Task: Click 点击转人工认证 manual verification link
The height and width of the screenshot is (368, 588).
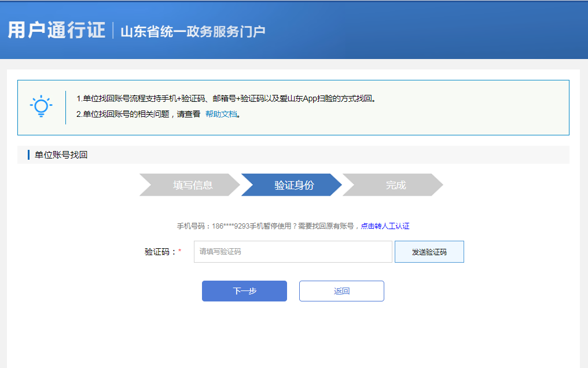Action: pyautogui.click(x=385, y=226)
